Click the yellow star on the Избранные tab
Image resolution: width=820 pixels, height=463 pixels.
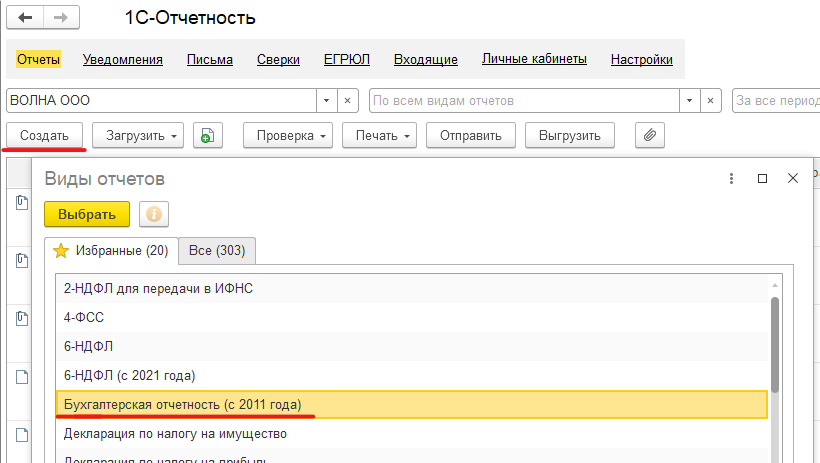(x=61, y=251)
